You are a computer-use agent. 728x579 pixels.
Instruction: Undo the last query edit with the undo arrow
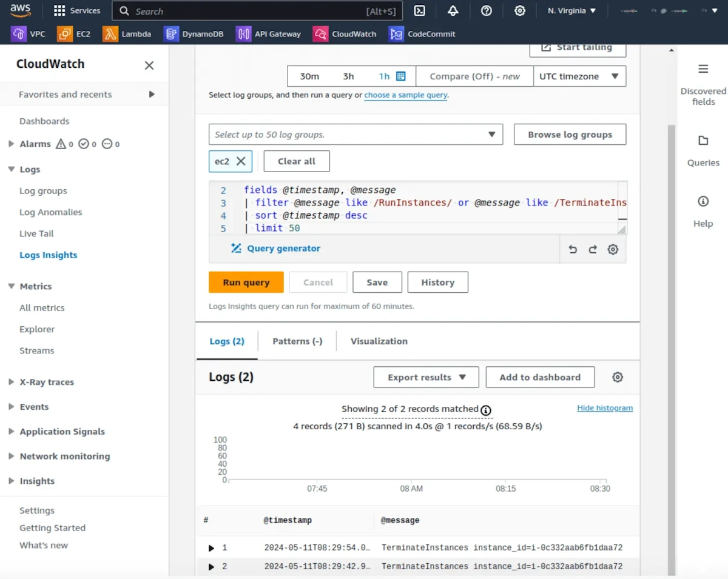572,249
